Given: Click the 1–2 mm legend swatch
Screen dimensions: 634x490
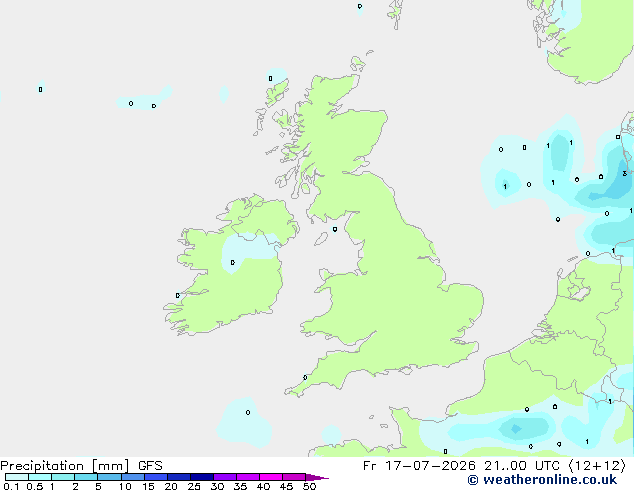Looking at the screenshot, I should 63,477.
